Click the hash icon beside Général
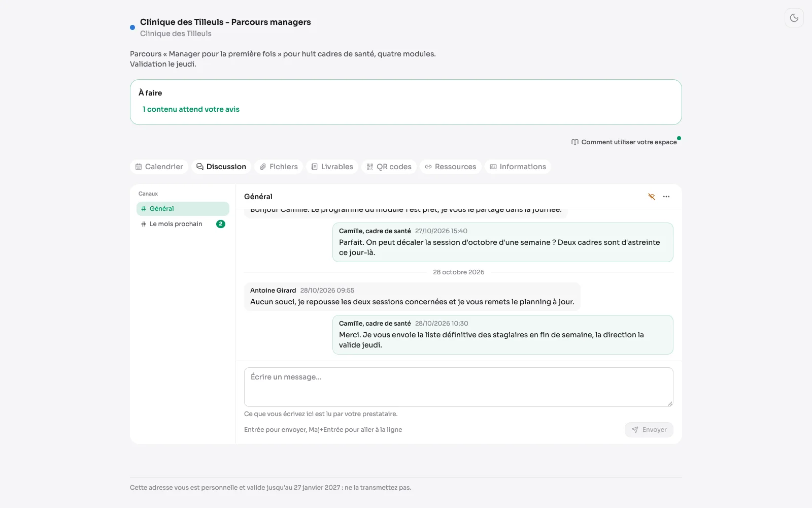This screenshot has height=508, width=812. [144, 209]
